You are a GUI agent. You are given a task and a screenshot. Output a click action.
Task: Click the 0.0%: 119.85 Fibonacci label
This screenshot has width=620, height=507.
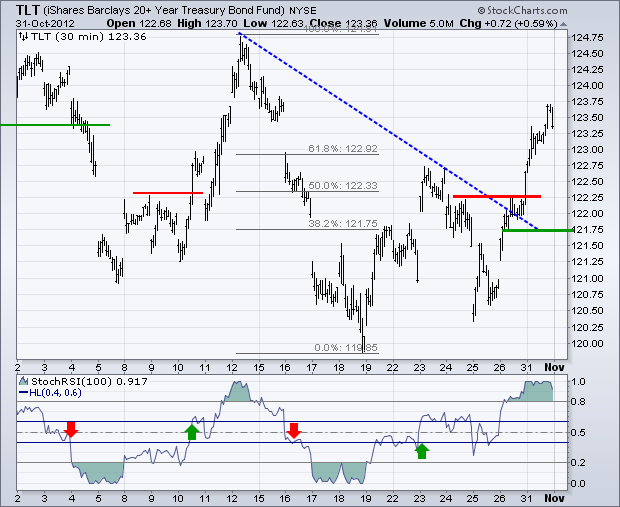click(346, 348)
